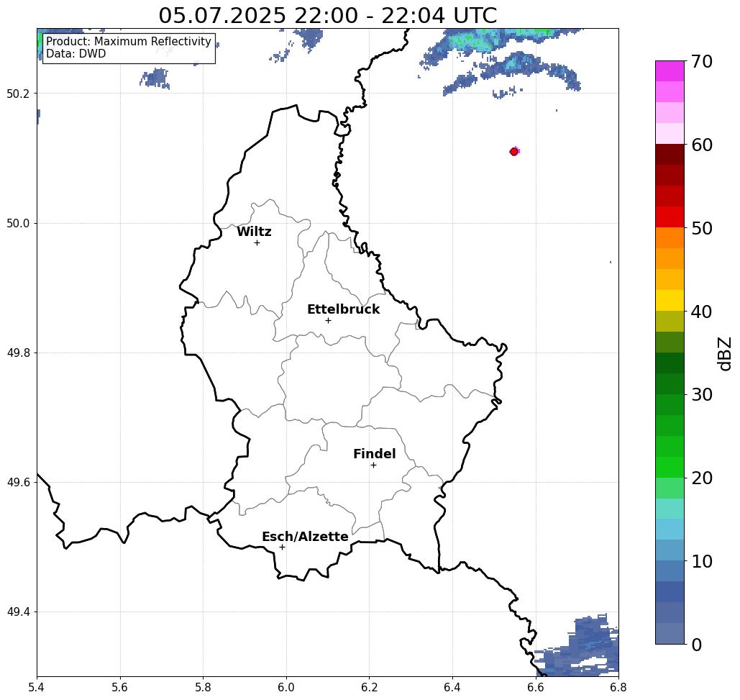This screenshot has width=740, height=700.
Task: Click the 50 tick on colorbar
Action: (x=702, y=229)
